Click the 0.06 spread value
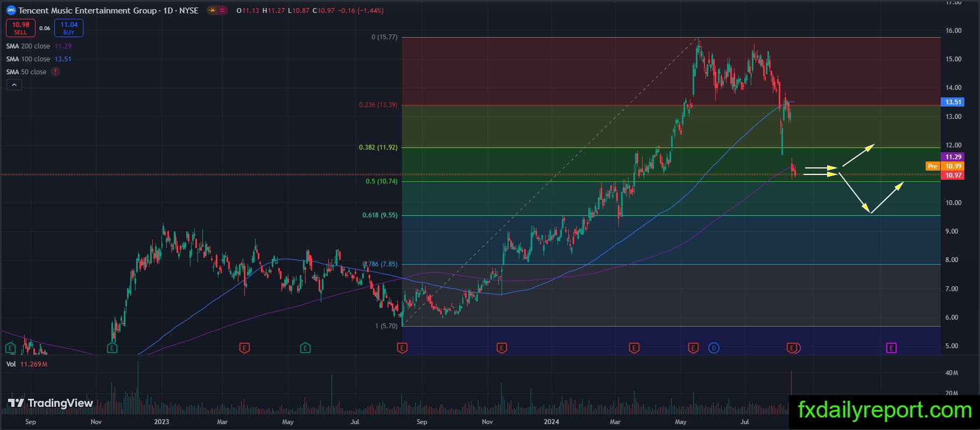The image size is (980, 430). (x=45, y=28)
